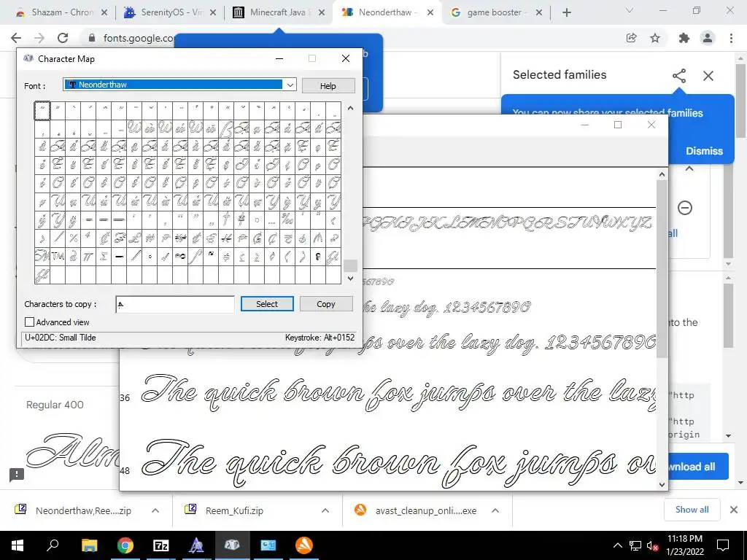Dismiss the share families tooltip

point(704,151)
